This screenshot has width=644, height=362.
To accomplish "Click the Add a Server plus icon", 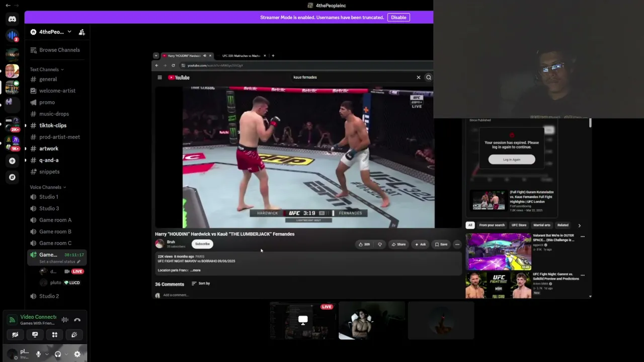I will (12, 161).
